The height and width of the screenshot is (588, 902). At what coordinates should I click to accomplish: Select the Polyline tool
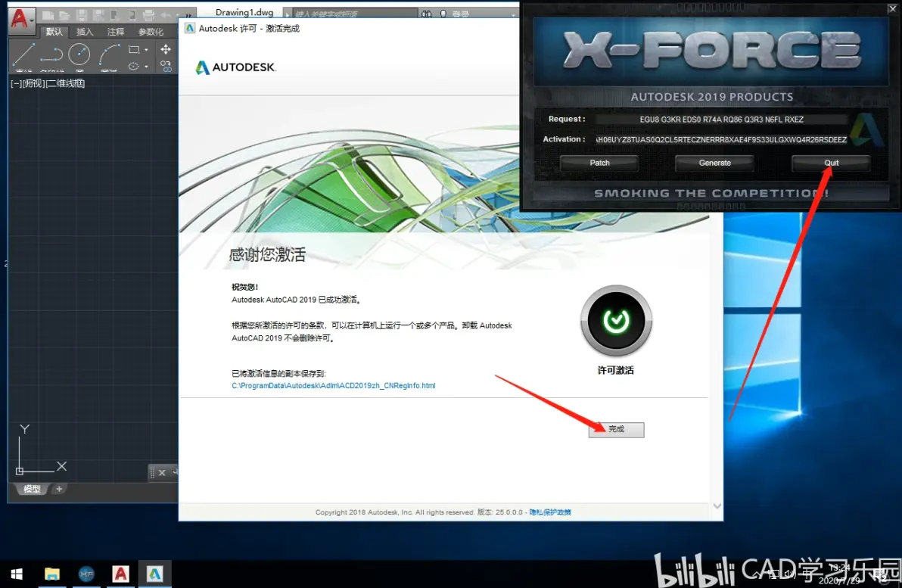coord(51,54)
